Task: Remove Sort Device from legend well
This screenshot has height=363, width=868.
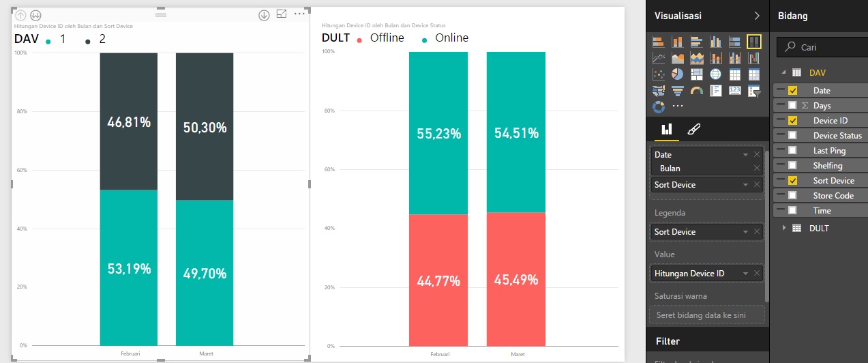Action: pyautogui.click(x=756, y=232)
